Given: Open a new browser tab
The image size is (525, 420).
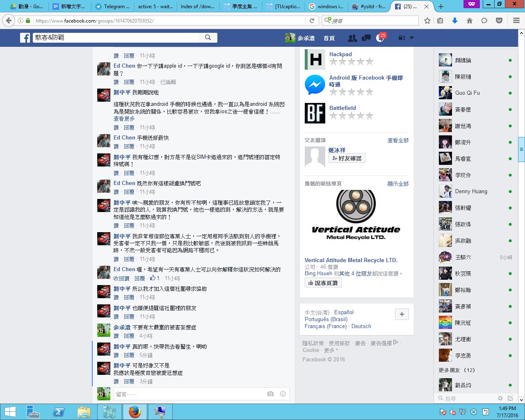Looking at the screenshot, I should coord(441,7).
